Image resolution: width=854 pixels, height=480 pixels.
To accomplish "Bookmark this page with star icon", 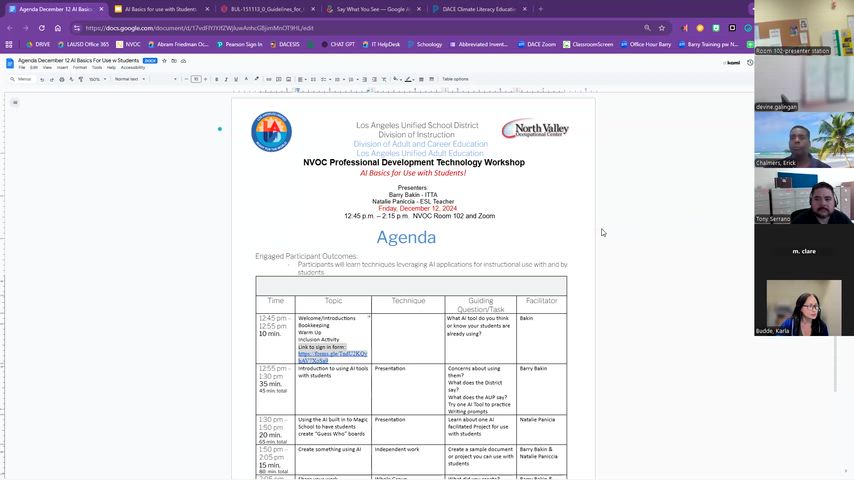I will [662, 28].
